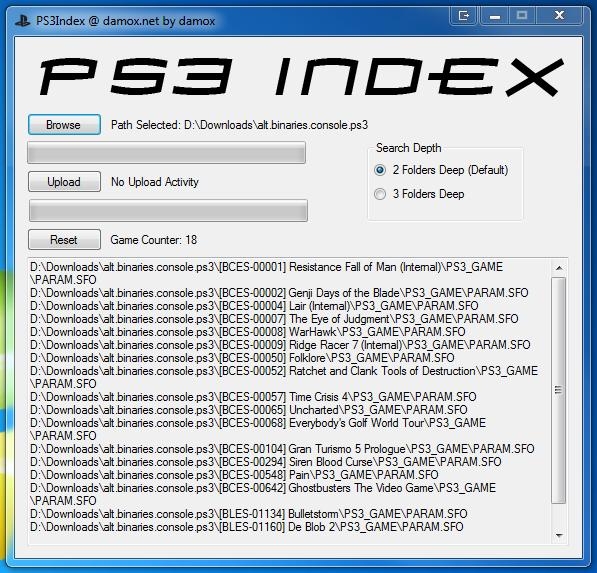Click the PlayStation logo icon in title bar
Screen dimensions: 597x573
coord(23,21)
